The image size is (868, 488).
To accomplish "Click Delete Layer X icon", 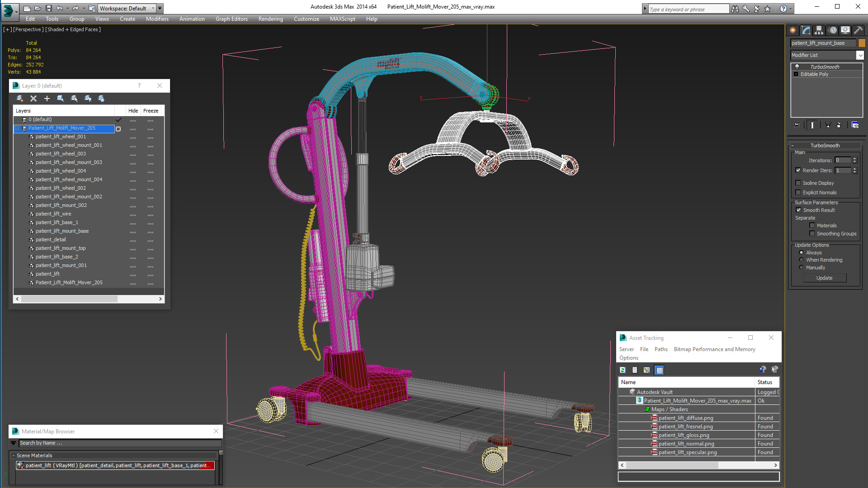I will 33,99.
